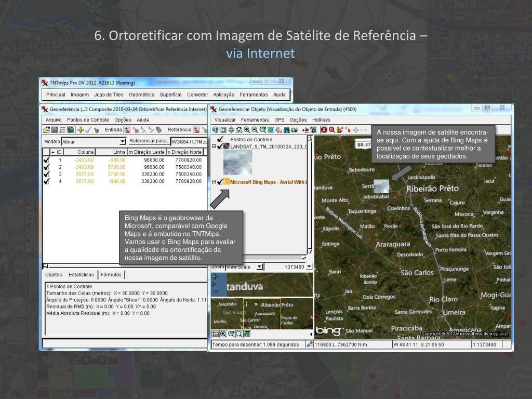Switch to the Fórmulas tab
The image size is (532, 399).
[x=111, y=274]
